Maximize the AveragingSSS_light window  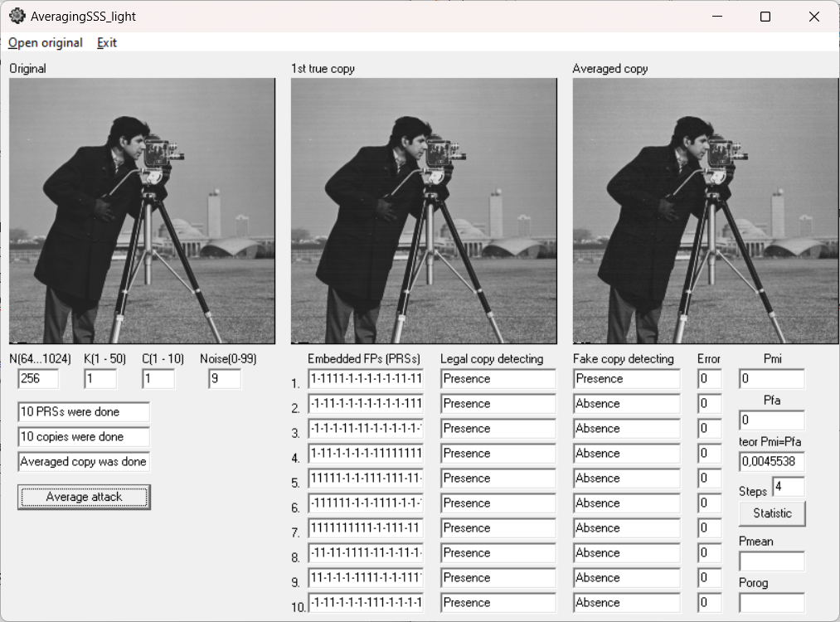point(765,17)
